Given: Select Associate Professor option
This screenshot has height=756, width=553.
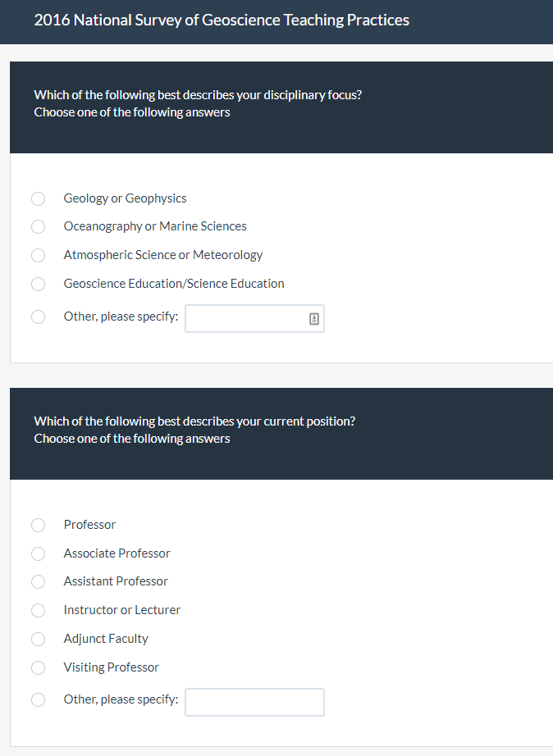Looking at the screenshot, I should 38,553.
